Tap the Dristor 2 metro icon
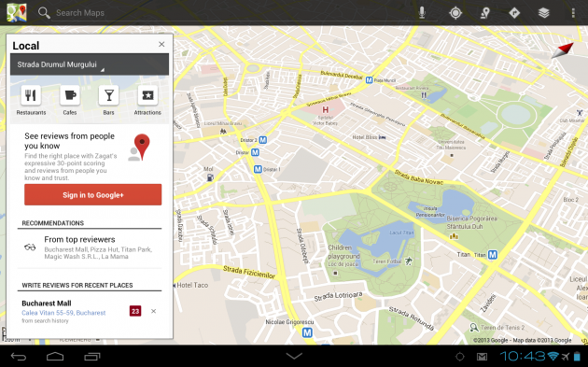 263,140
